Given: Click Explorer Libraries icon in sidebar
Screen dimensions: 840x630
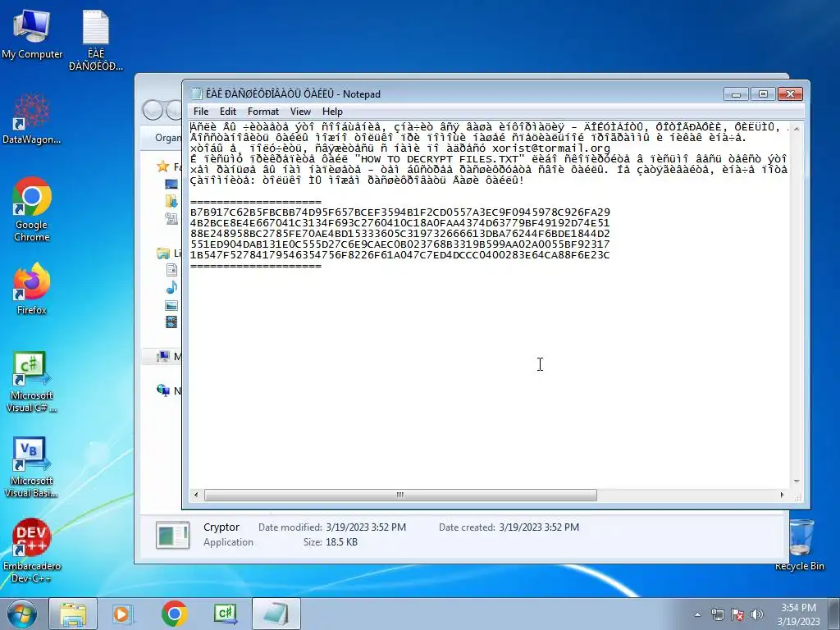Looking at the screenshot, I should click(163, 253).
